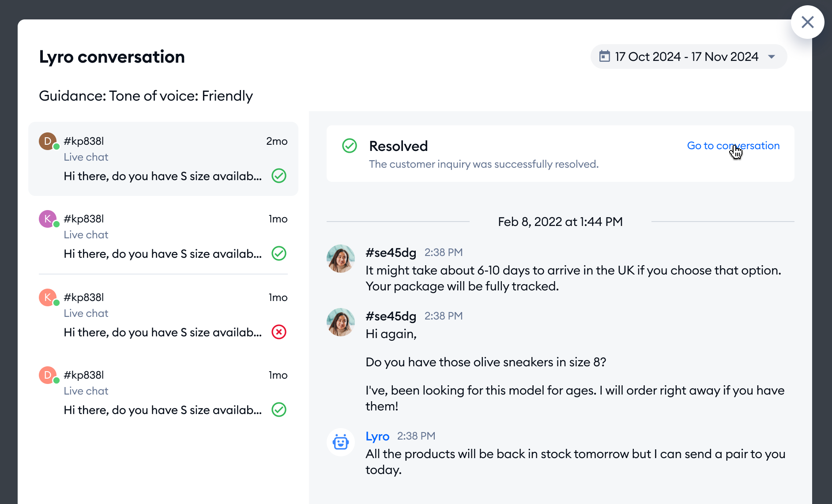Click the Lyro bot avatar icon
Viewport: 832px width, 504px height.
341,442
